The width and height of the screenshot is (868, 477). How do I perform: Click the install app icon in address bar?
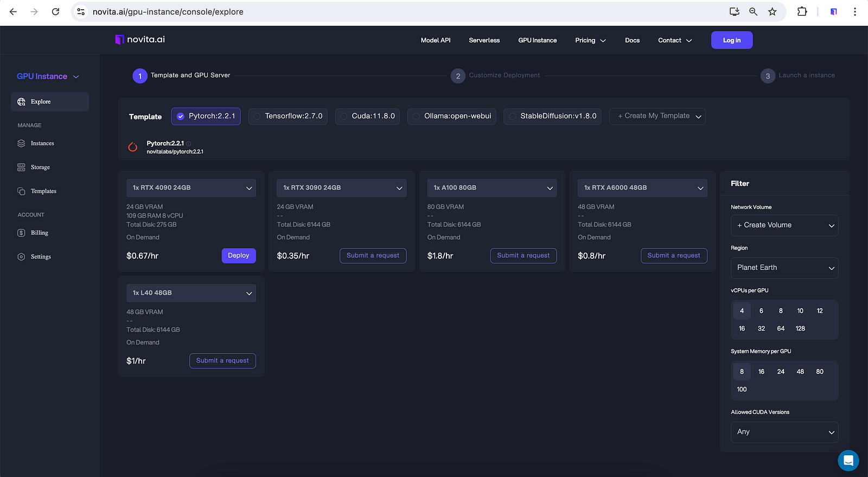click(735, 11)
